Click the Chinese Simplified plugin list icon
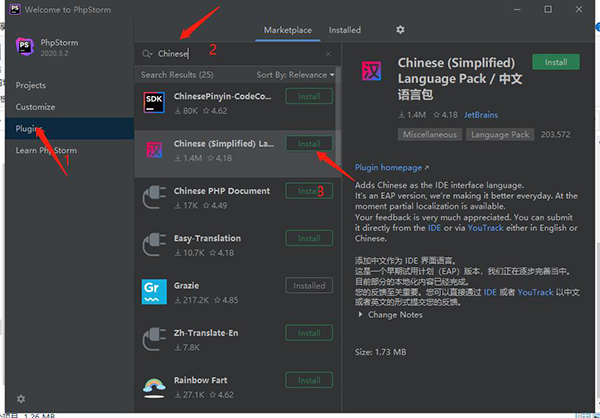The width and height of the screenshot is (600, 418). (x=154, y=150)
